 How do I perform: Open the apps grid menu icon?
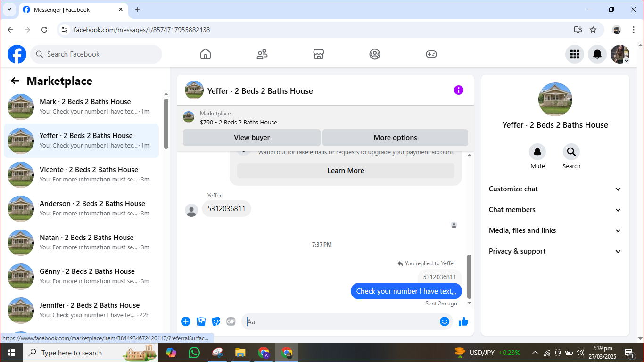[575, 54]
